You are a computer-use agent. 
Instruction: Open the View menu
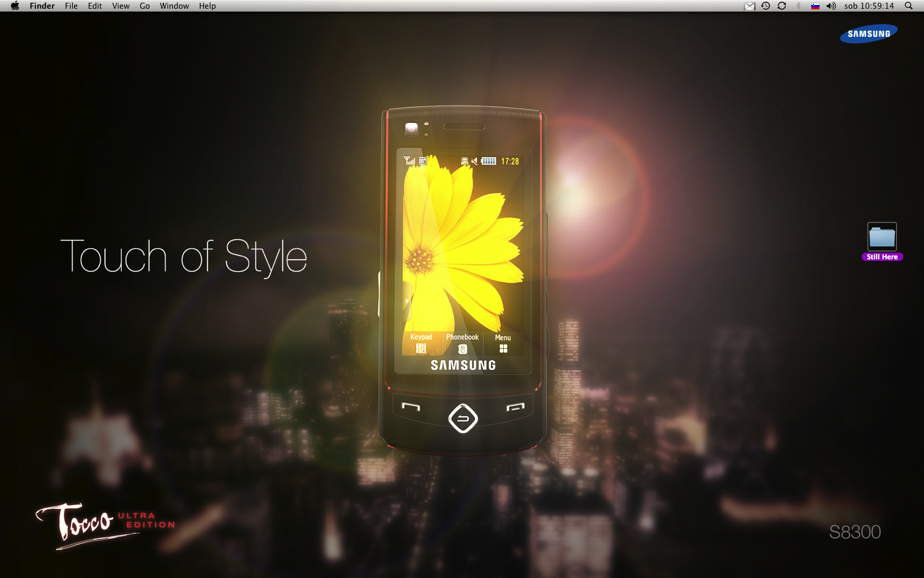120,6
